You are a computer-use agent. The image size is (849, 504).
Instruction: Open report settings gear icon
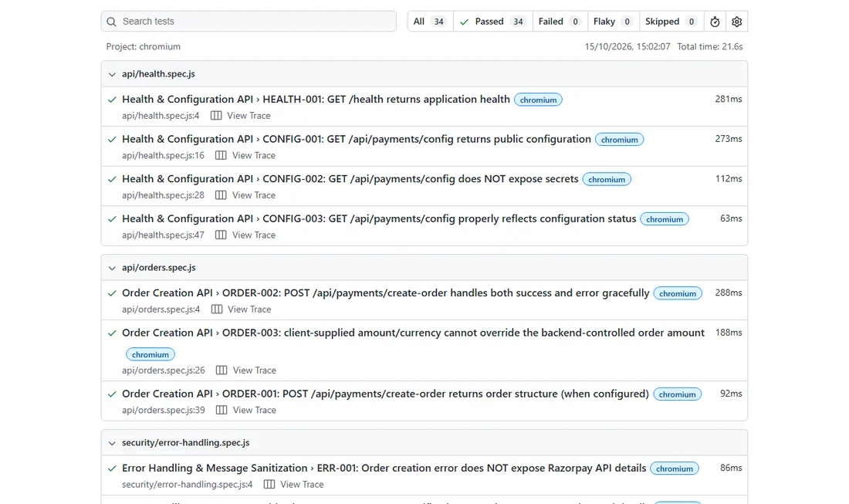[x=736, y=22]
